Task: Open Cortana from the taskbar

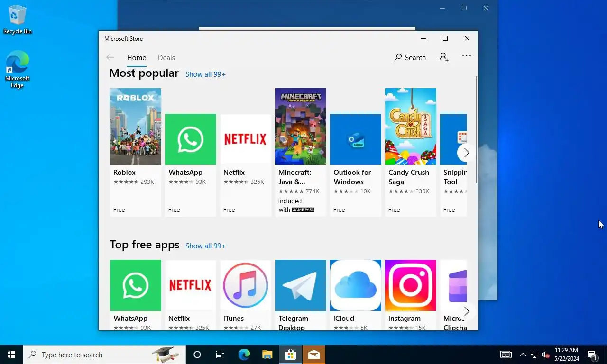Action: point(197,355)
